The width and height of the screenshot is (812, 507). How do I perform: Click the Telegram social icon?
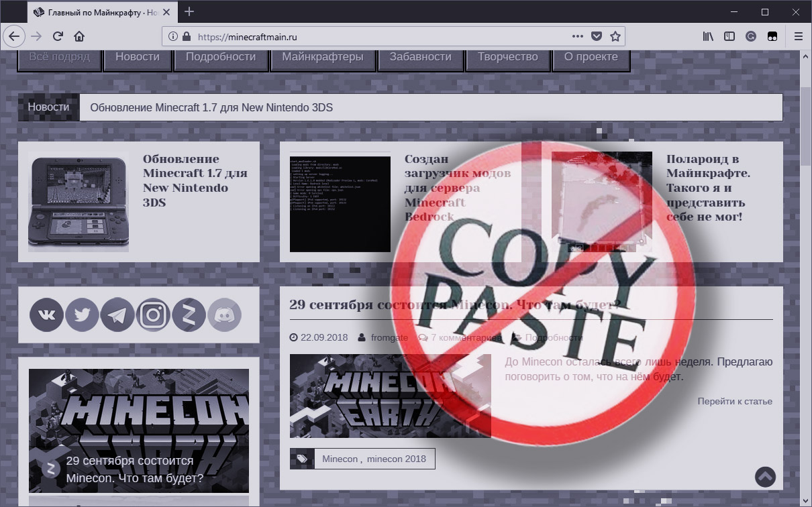[117, 315]
